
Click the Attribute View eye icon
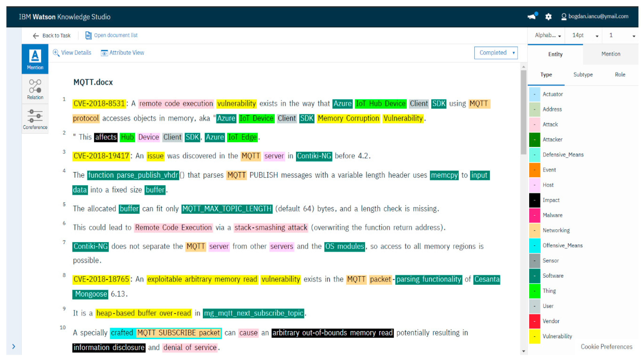(x=104, y=53)
